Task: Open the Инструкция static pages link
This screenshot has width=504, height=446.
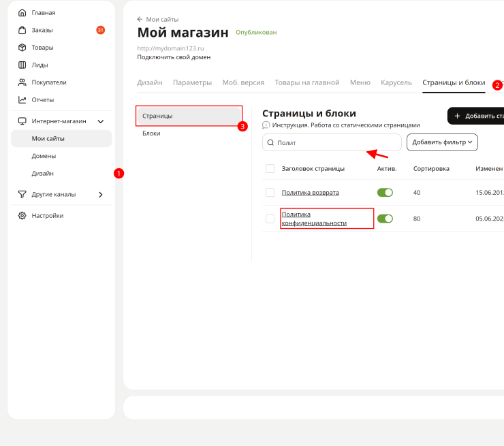Action: [346, 125]
